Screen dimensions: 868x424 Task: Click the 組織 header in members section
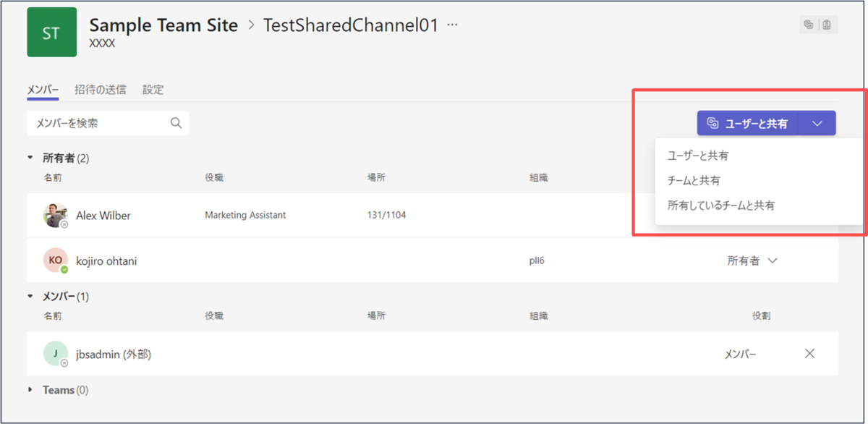[538, 316]
